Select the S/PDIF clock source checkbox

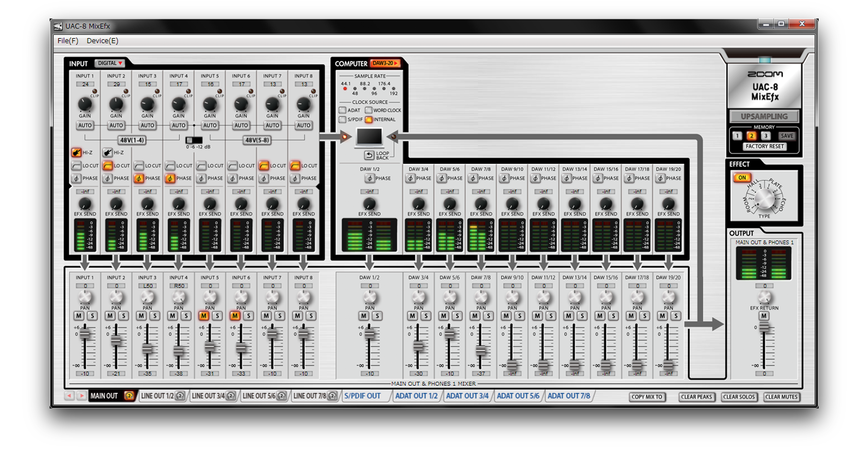point(342,119)
